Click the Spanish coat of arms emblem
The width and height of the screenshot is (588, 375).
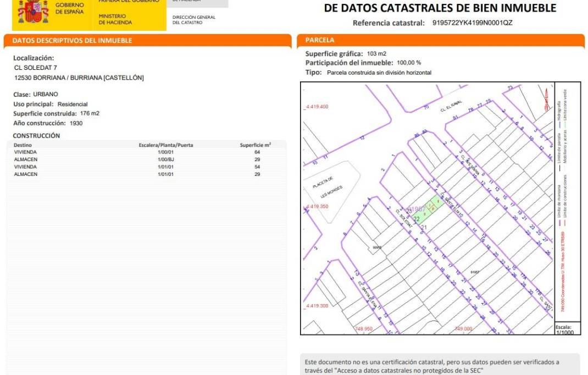tap(33, 12)
